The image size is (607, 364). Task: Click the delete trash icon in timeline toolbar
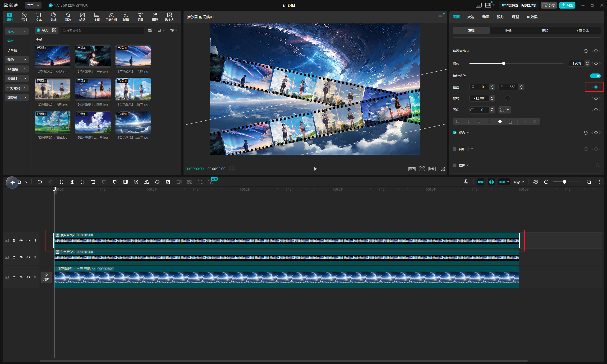click(93, 182)
